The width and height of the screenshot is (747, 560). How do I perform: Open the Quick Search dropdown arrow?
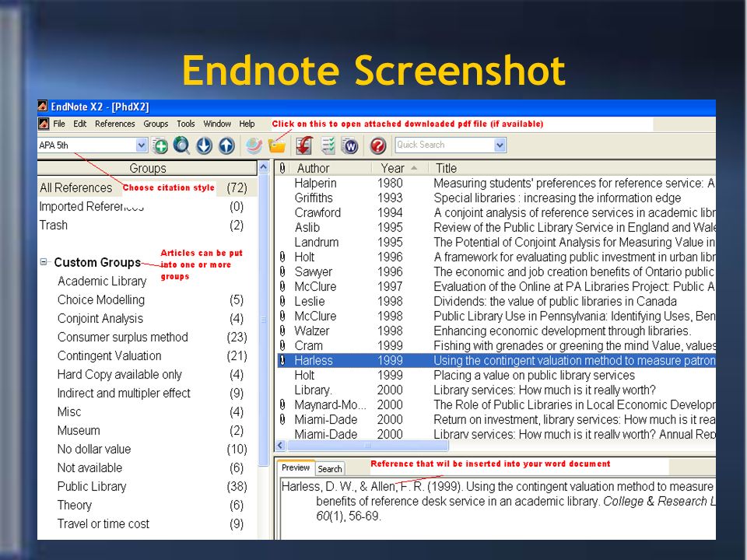[500, 145]
